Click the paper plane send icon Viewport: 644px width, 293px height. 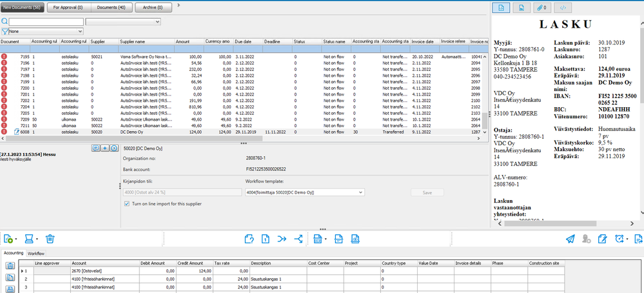570,239
